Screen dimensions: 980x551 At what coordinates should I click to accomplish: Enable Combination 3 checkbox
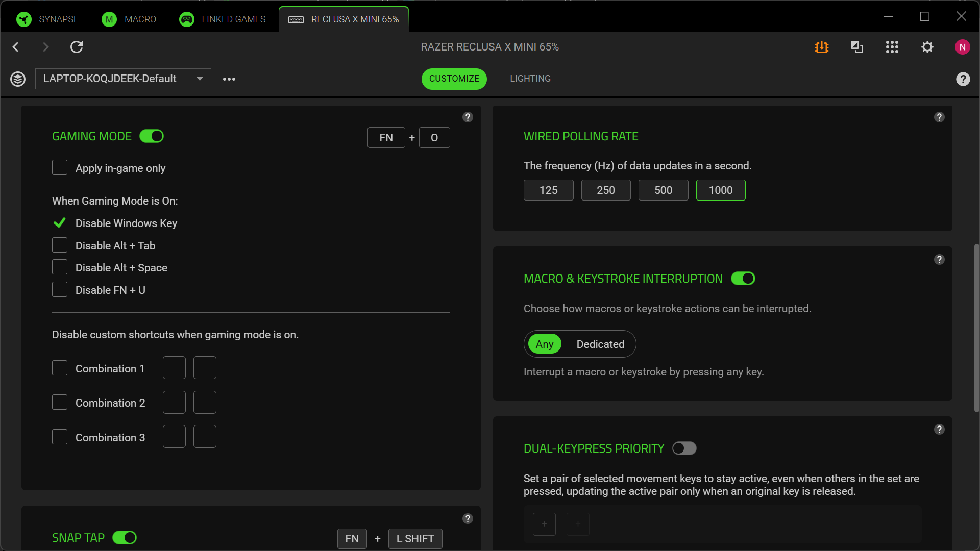pos(60,437)
